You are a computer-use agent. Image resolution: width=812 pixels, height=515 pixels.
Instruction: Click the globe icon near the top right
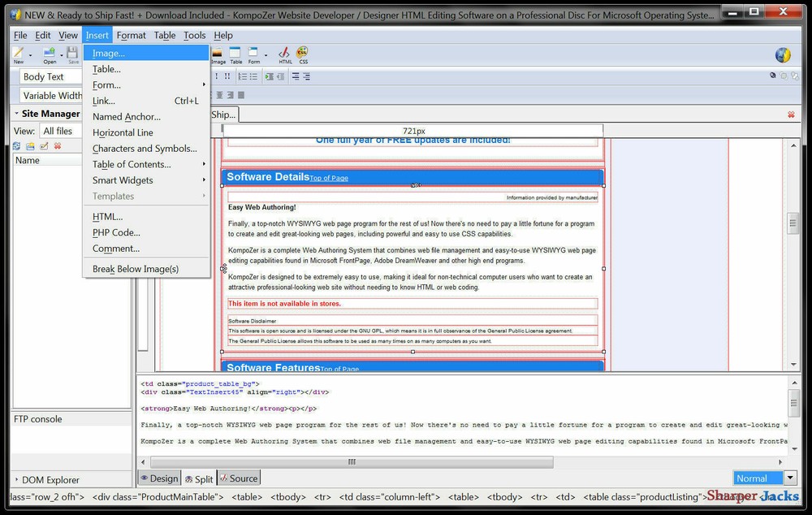pyautogui.click(x=783, y=55)
